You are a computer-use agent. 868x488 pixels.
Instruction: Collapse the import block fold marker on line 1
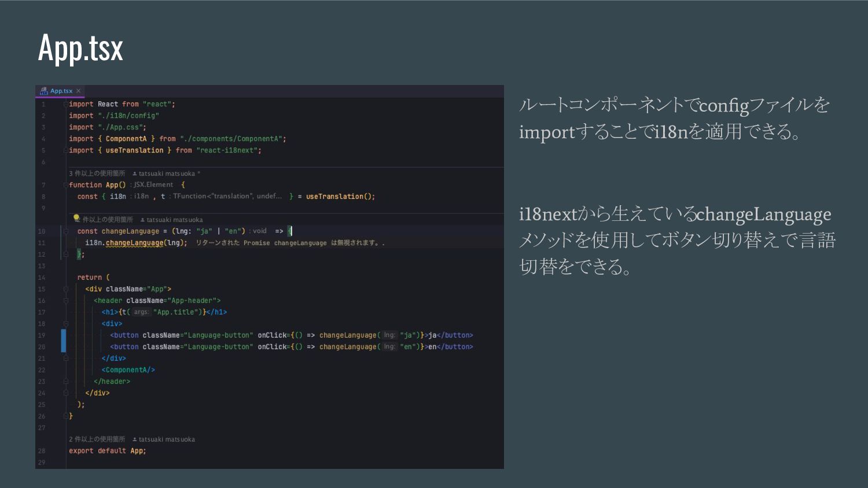tap(66, 104)
